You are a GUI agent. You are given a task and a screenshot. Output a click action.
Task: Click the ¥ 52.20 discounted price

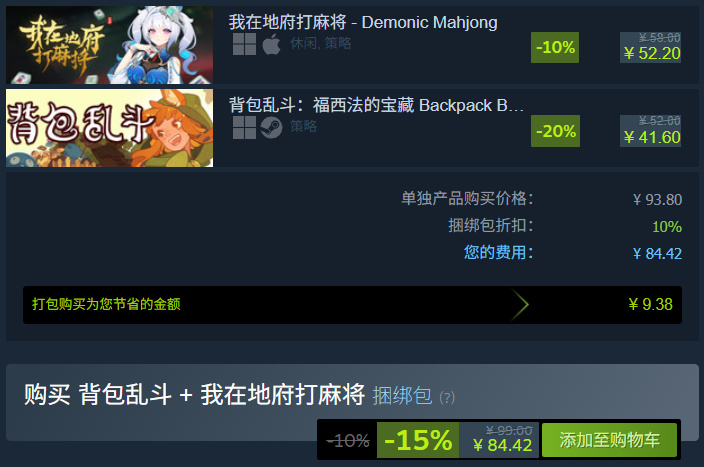pos(652,53)
